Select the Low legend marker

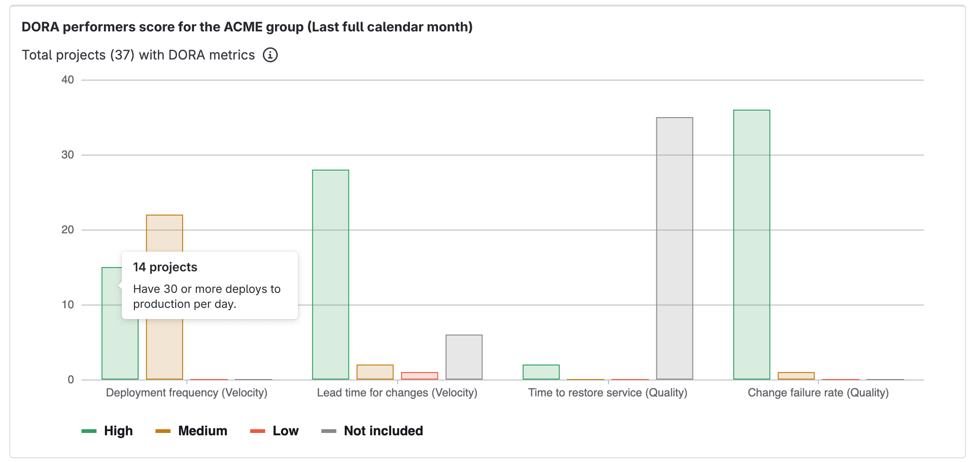click(x=259, y=430)
